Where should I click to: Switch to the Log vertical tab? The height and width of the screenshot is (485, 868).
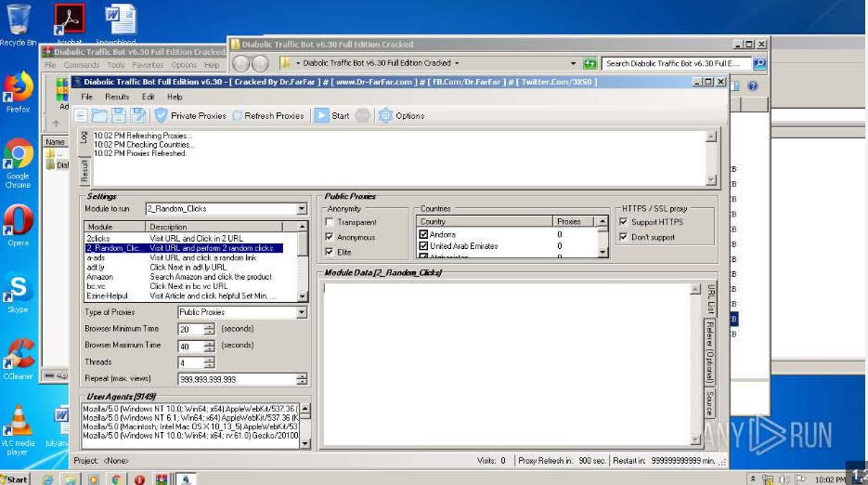click(84, 137)
